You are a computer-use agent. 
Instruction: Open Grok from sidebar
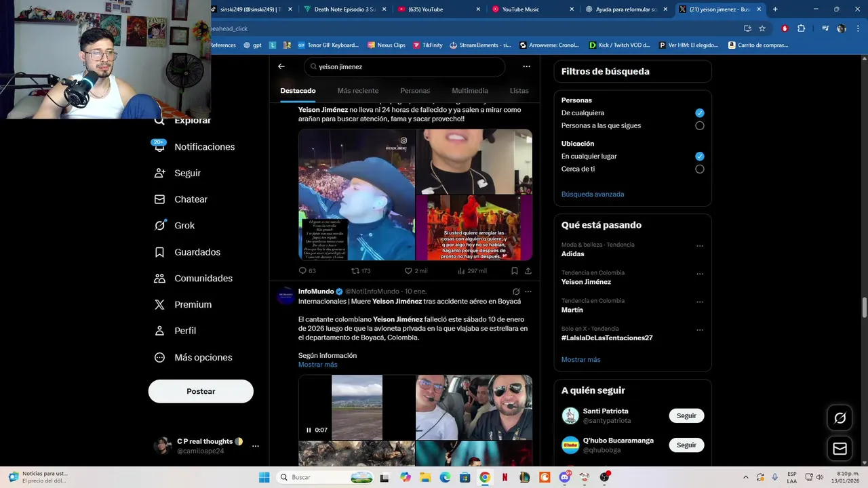coord(175,226)
